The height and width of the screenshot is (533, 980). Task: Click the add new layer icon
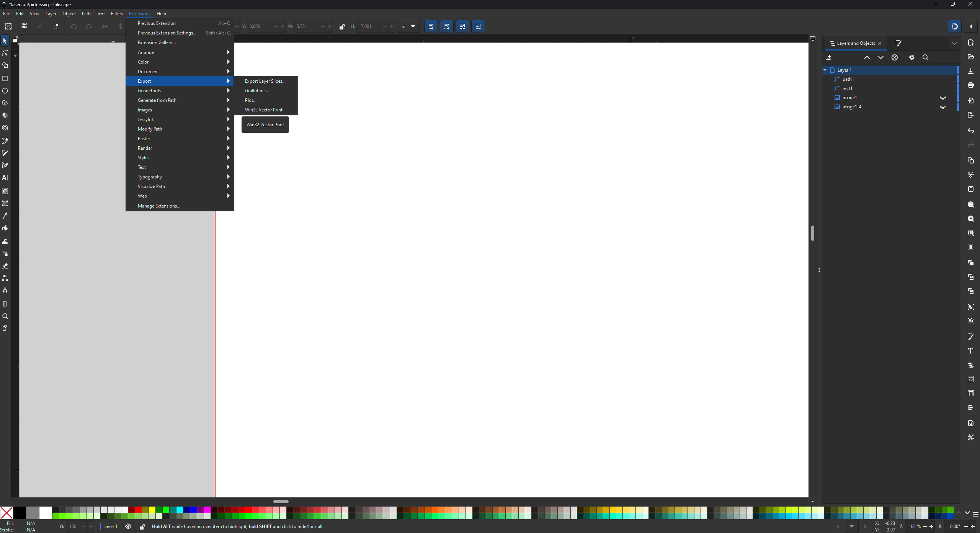(x=829, y=57)
